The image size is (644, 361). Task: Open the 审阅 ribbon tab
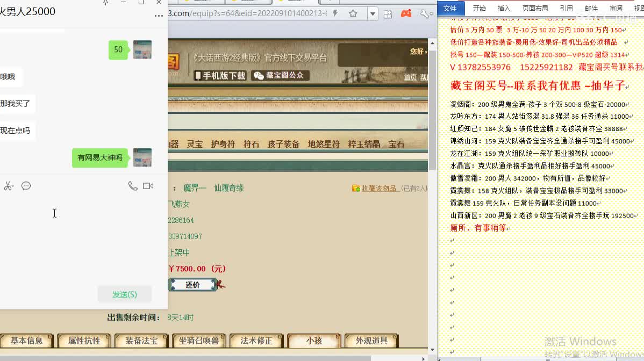click(616, 8)
